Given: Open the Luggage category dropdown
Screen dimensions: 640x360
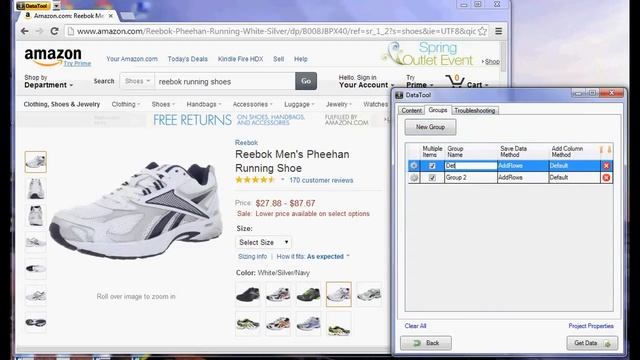Looking at the screenshot, I should [299, 104].
